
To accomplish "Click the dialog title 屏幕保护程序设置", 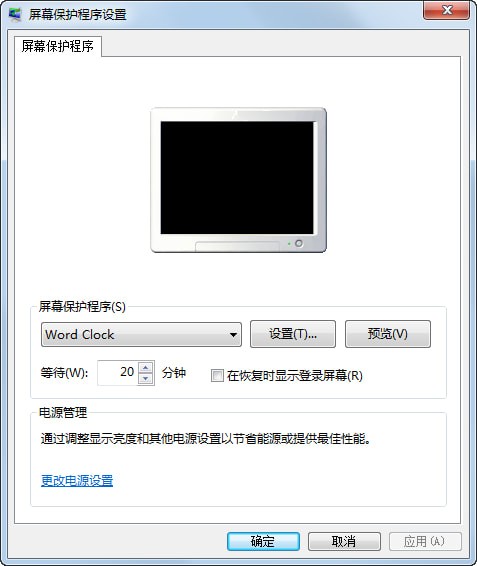I will point(77,14).
